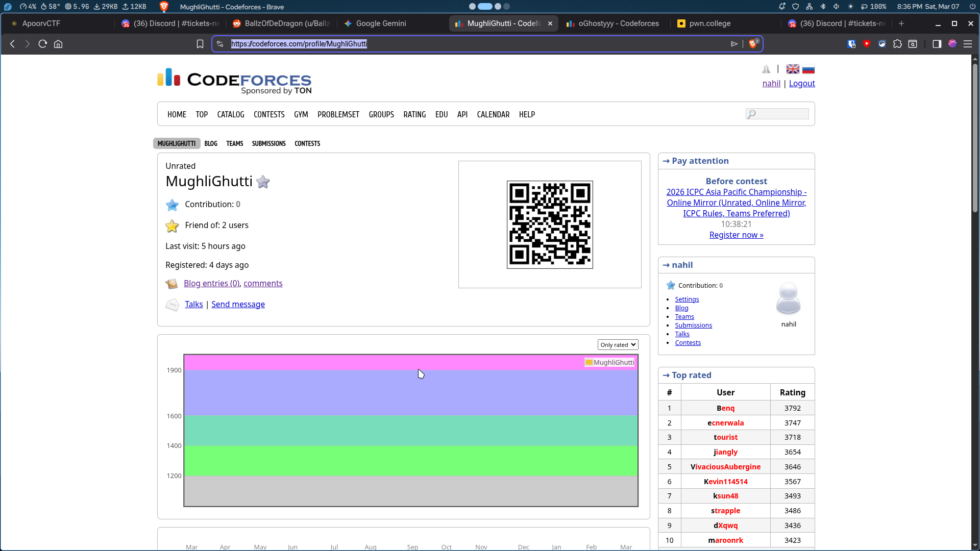Image resolution: width=980 pixels, height=551 pixels.
Task: Open the Brave hamburger menu
Action: click(x=968, y=44)
